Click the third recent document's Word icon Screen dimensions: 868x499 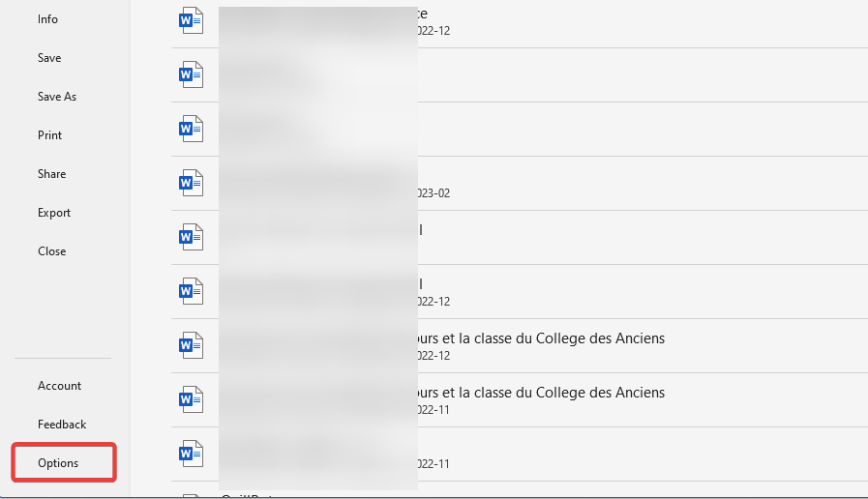191,129
